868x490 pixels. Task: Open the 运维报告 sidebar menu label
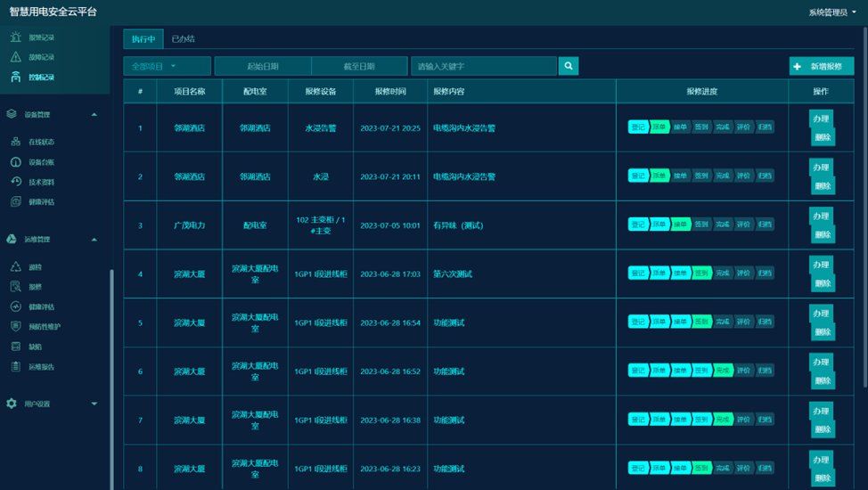pyautogui.click(x=42, y=366)
